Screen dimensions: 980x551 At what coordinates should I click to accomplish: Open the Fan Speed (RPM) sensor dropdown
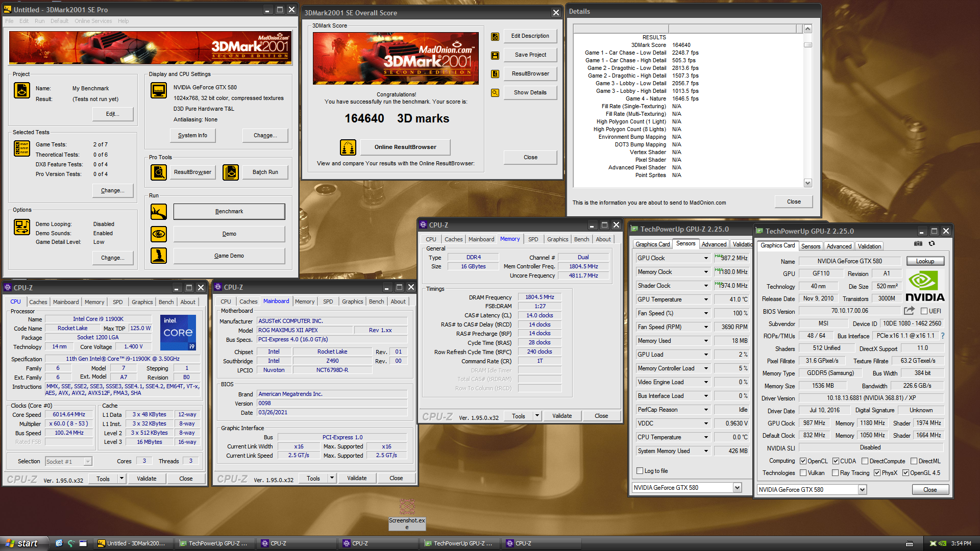point(706,327)
